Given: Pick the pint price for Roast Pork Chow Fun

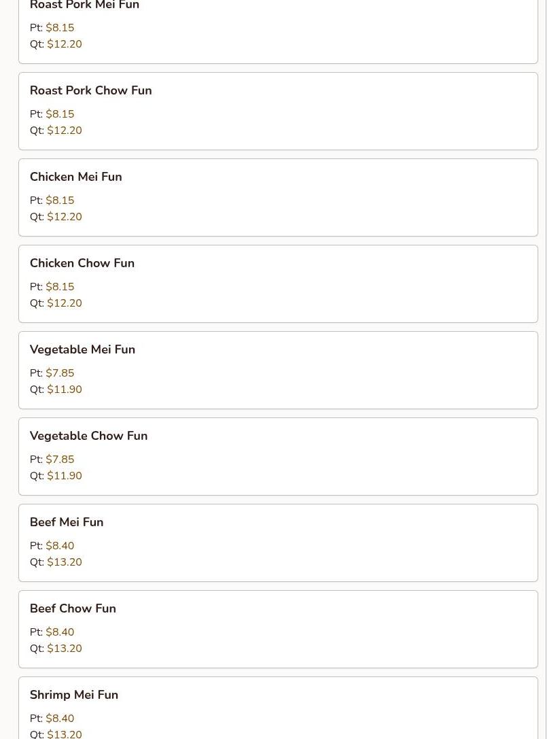Looking at the screenshot, I should pyautogui.click(x=60, y=114).
